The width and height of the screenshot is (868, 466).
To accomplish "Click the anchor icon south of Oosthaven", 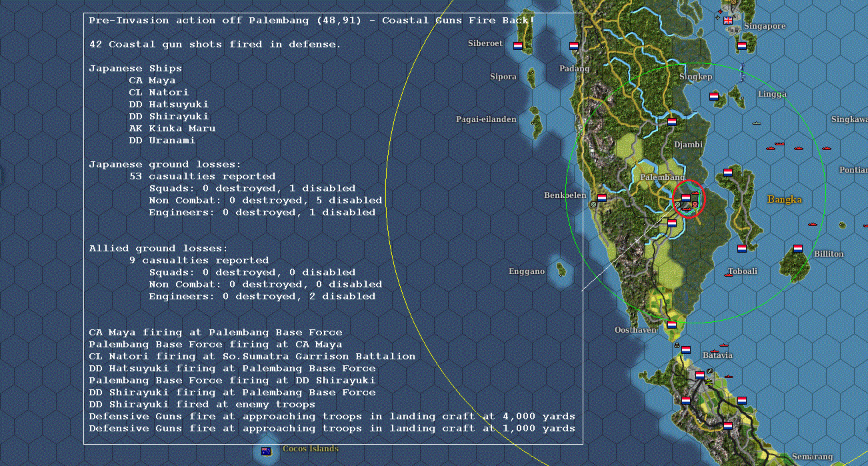I will pyautogui.click(x=677, y=346).
